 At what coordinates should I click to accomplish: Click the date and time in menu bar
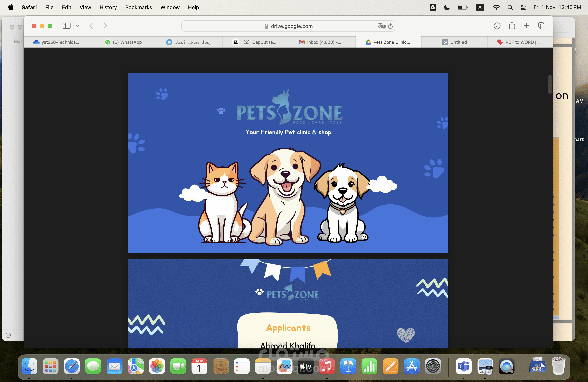pyautogui.click(x=557, y=7)
